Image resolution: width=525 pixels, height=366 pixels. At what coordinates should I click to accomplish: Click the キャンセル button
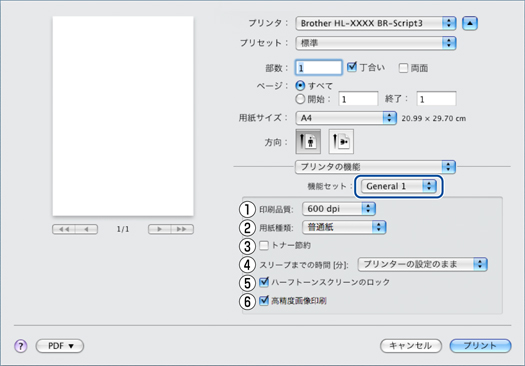[411, 346]
